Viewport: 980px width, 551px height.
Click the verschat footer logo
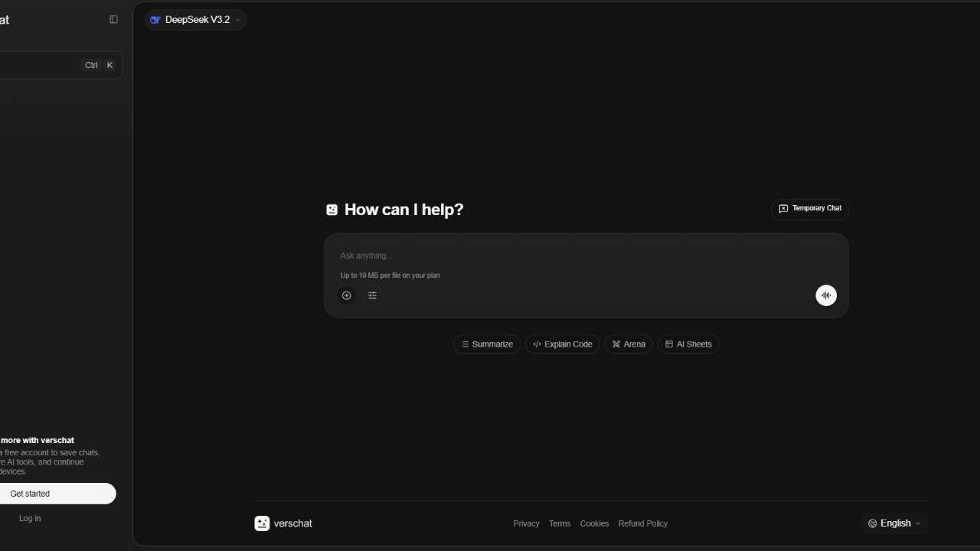point(283,523)
